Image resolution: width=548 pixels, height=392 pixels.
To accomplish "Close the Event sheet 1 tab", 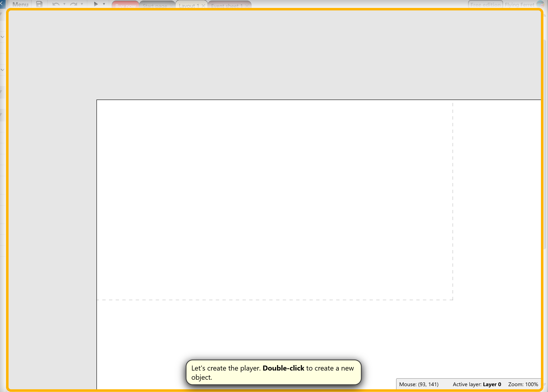I will pos(247,6).
